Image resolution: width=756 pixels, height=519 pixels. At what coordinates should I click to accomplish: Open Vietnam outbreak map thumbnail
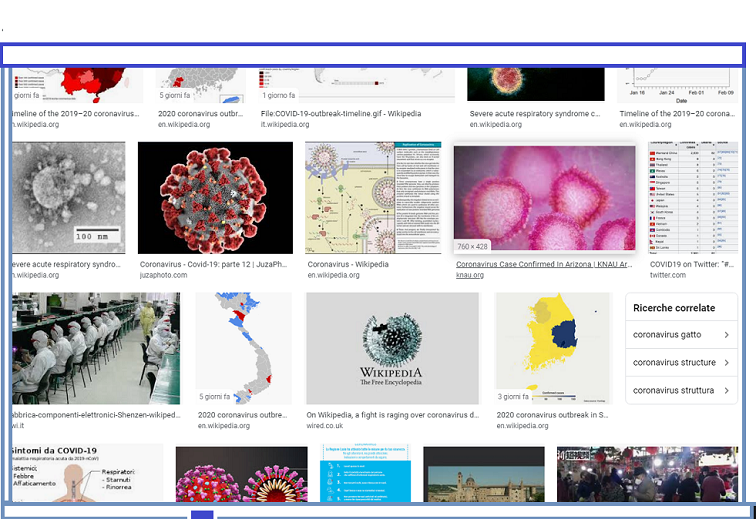click(243, 348)
